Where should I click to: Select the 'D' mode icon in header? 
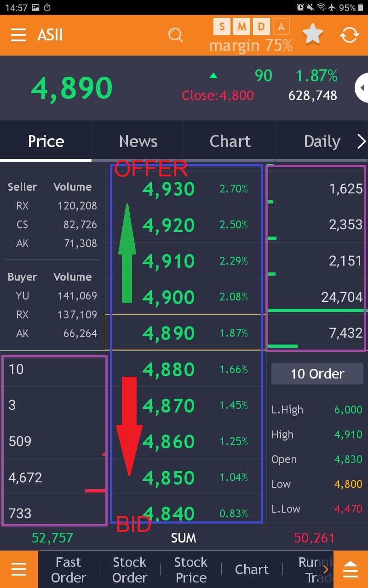click(261, 27)
